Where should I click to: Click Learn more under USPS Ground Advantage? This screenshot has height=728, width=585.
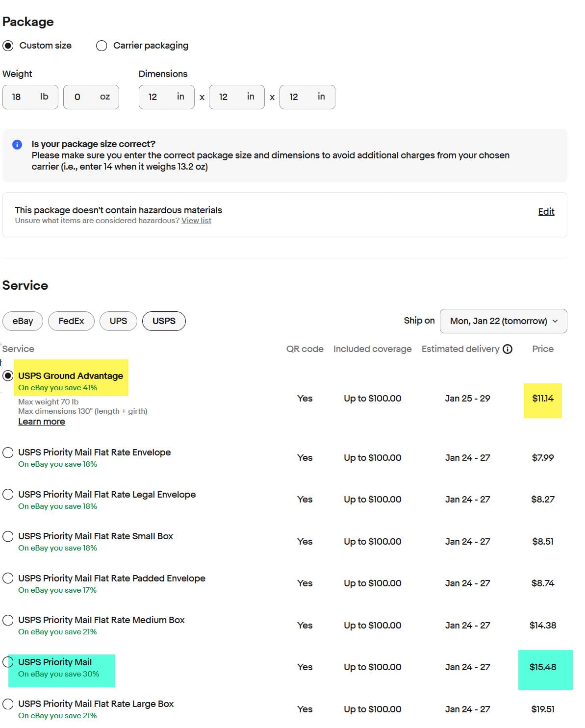click(x=42, y=422)
